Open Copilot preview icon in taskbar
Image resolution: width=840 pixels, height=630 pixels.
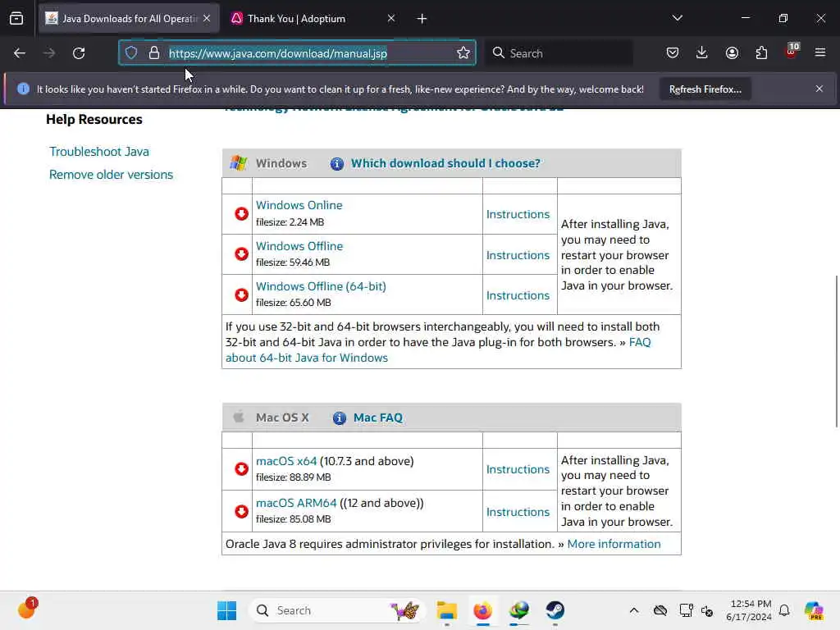814,610
